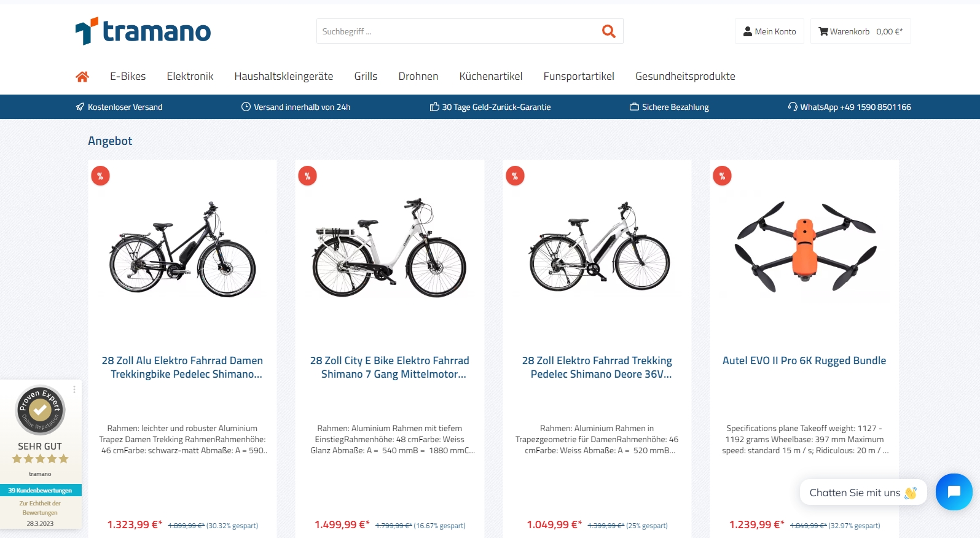980x538 pixels.
Task: Open Autel EVO II Pro 6K Rugged Bundle link
Action: pyautogui.click(x=804, y=361)
